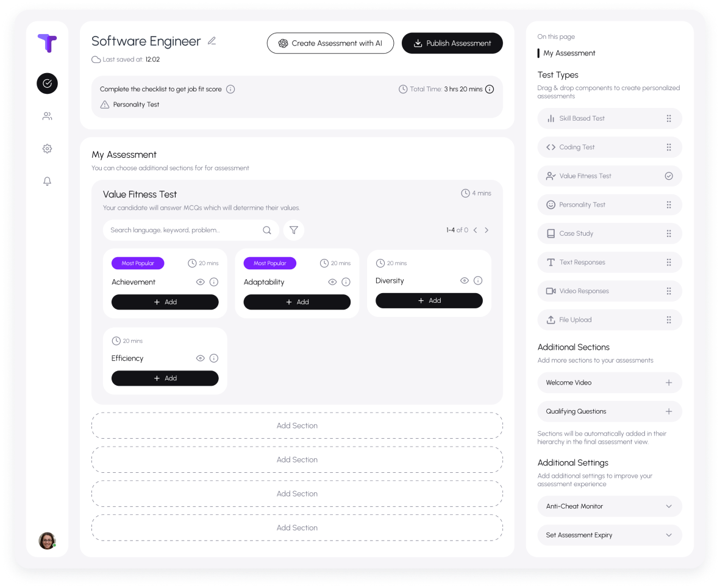Image resolution: width=720 pixels, height=588 pixels.
Task: Toggle the Value Fitness Test checkmark
Action: point(669,176)
